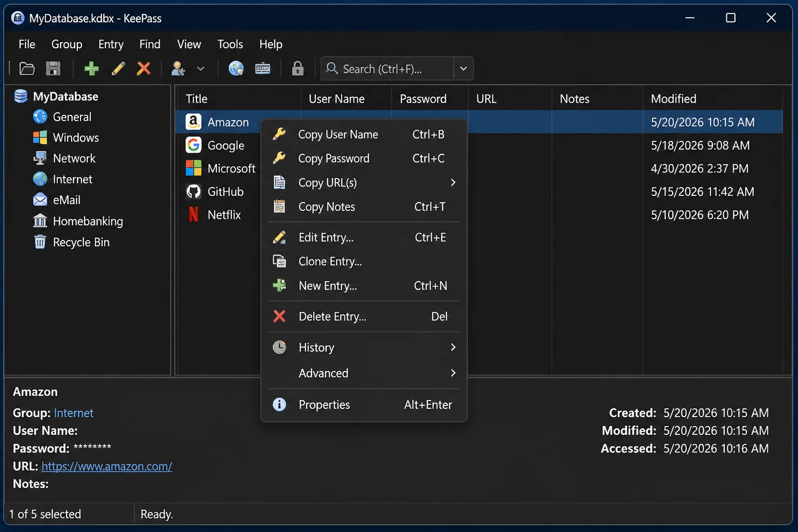Open URL with globe toolbar icon
This screenshot has width=798, height=532.
coord(236,69)
